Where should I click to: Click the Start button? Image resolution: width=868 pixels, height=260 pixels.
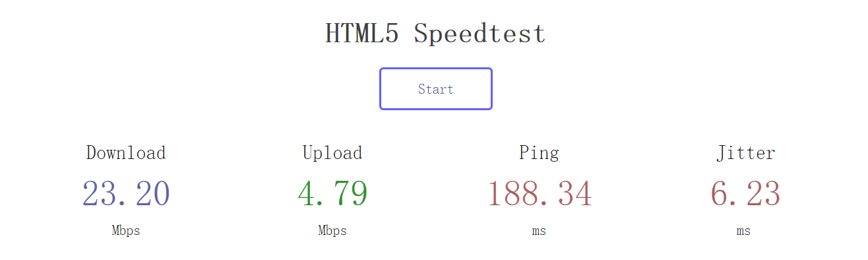tap(435, 88)
